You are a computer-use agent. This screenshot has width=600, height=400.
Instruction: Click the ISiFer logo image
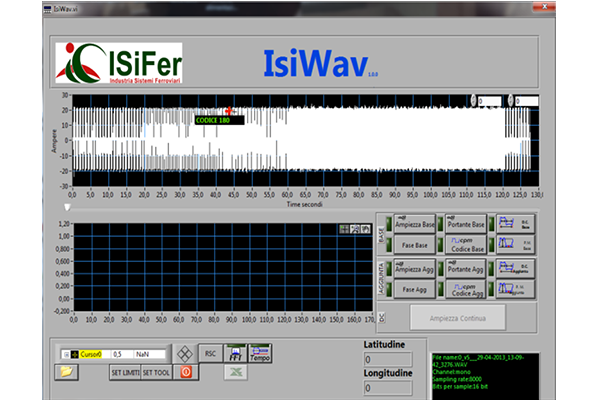119,63
